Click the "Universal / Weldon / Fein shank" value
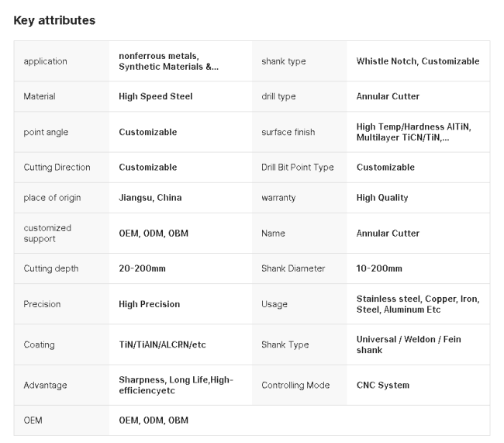Viewport: 504px width, 443px height. [409, 344]
